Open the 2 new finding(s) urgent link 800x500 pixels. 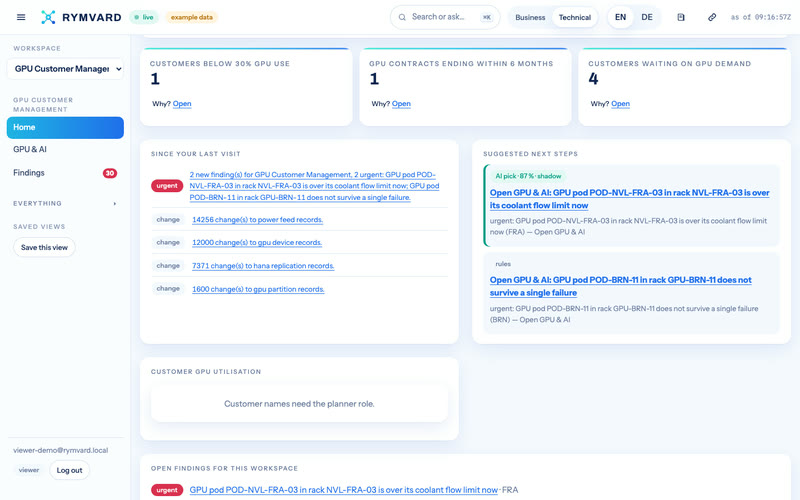314,186
